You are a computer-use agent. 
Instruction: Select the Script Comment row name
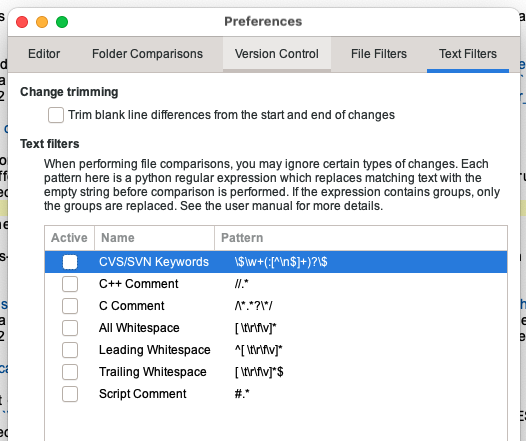[143, 394]
